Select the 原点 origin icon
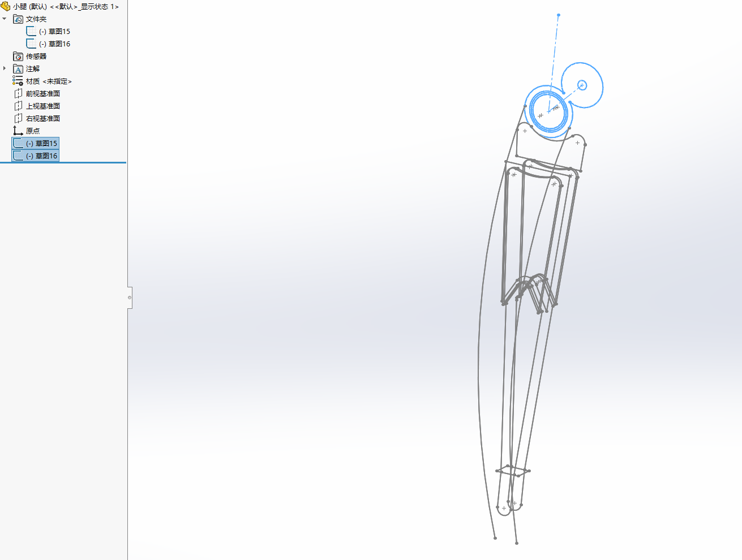742x560 pixels. click(x=18, y=131)
